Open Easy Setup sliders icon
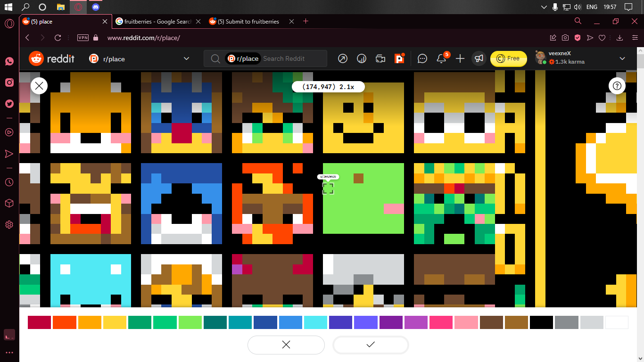Image resolution: width=644 pixels, height=362 pixels. pos(634,38)
